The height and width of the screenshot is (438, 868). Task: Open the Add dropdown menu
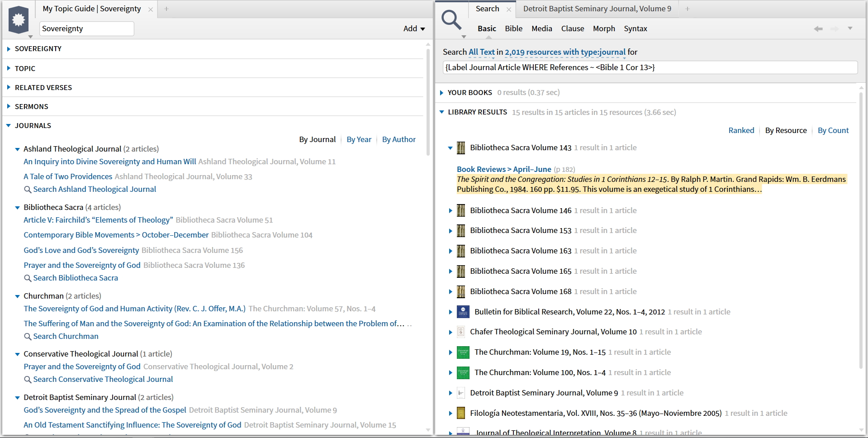click(x=414, y=29)
